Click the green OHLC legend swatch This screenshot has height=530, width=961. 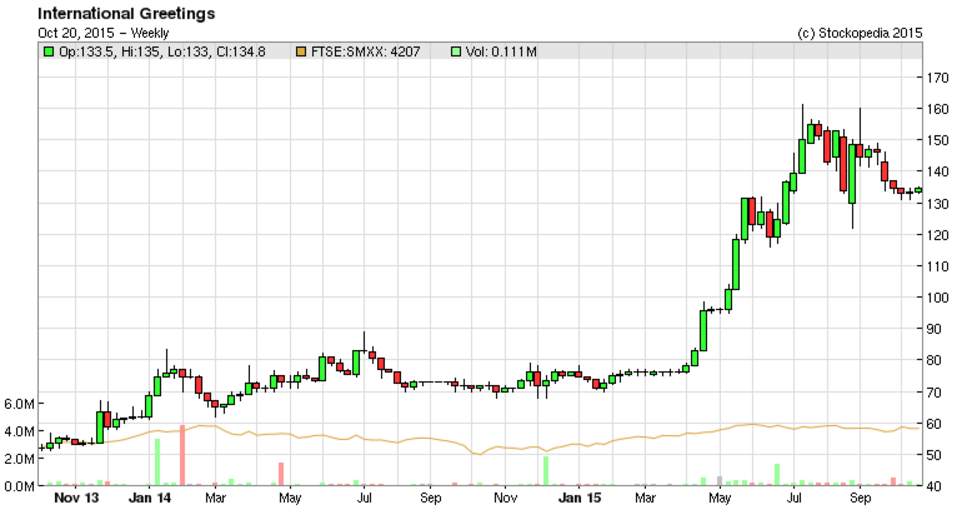point(48,52)
